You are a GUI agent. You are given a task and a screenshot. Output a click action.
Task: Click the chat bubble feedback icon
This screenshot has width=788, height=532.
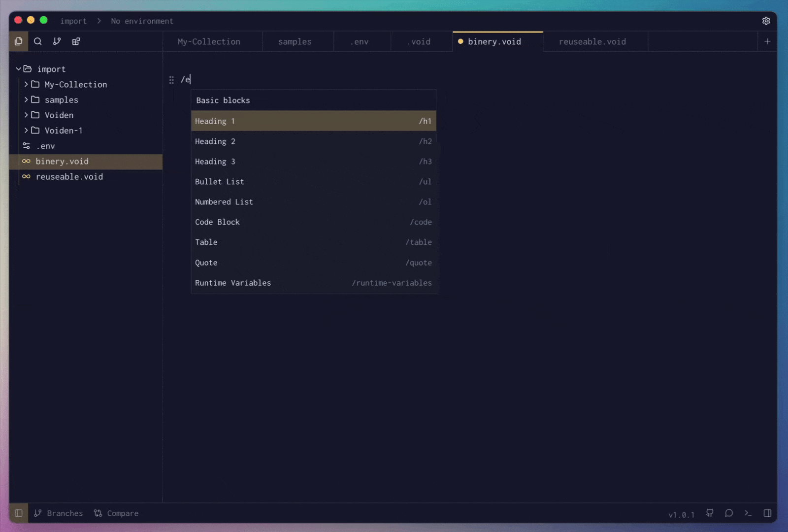coord(729,513)
